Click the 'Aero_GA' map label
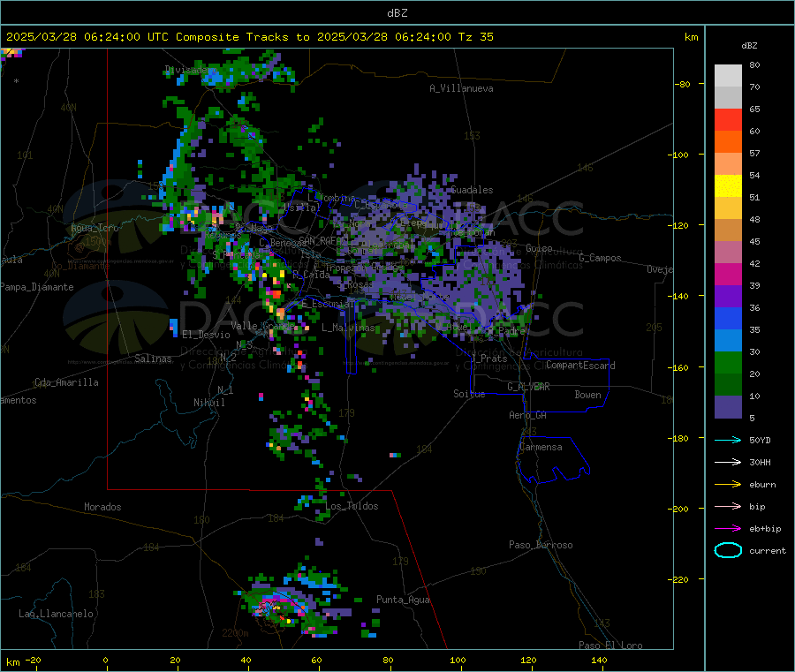This screenshot has width=795, height=672. (528, 415)
